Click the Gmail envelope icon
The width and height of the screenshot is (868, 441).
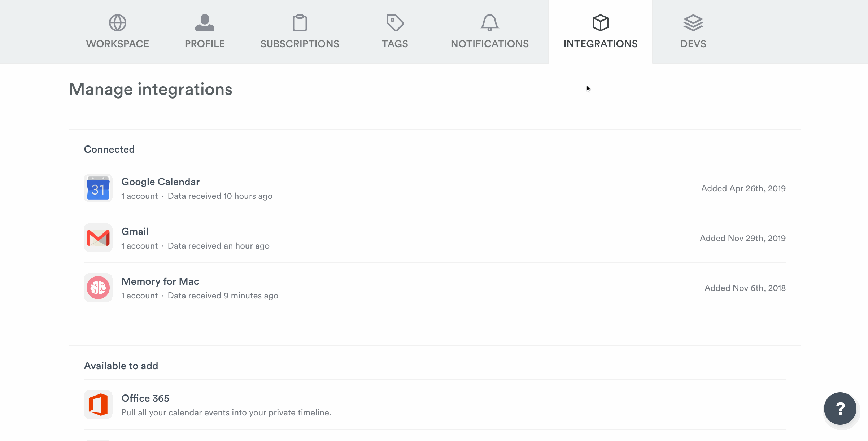(98, 238)
